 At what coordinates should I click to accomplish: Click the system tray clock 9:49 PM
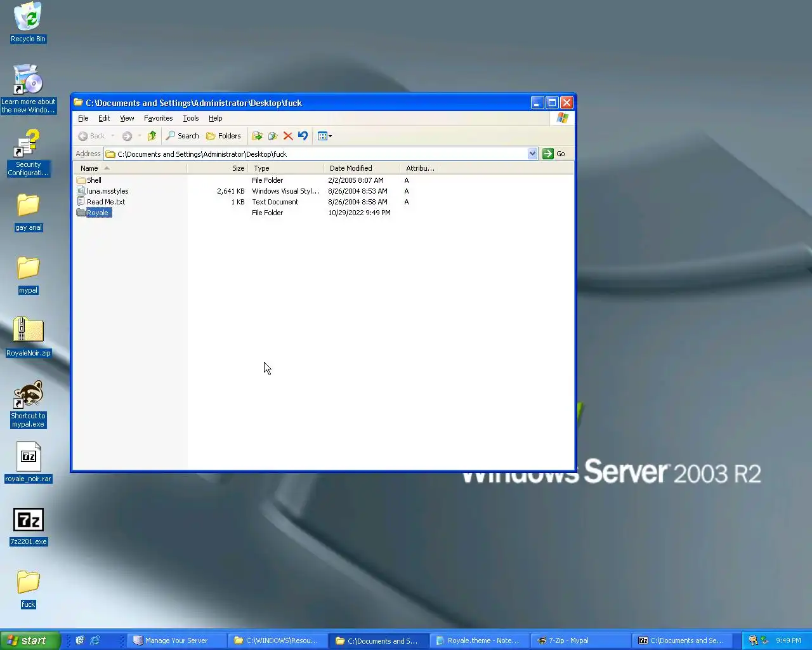[x=789, y=640]
